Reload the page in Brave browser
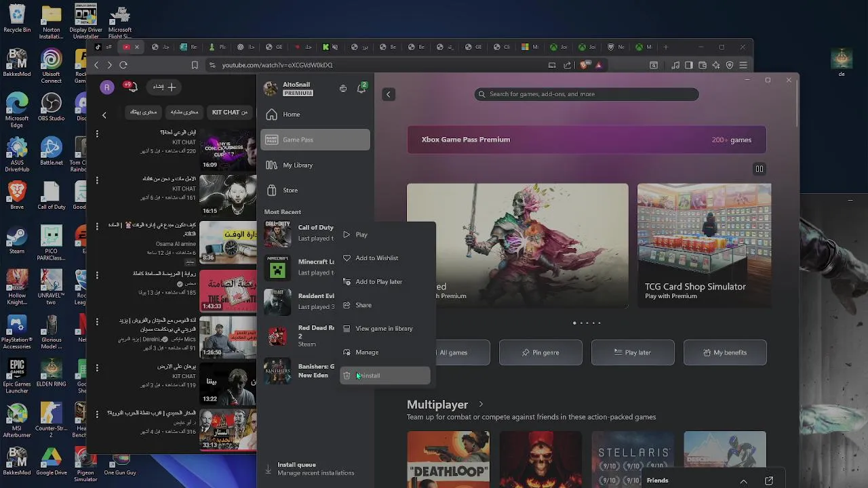Viewport: 868px width, 488px height. (123, 65)
